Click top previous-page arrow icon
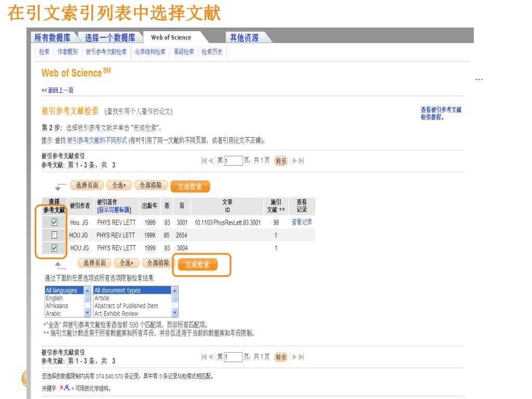 [211, 161]
